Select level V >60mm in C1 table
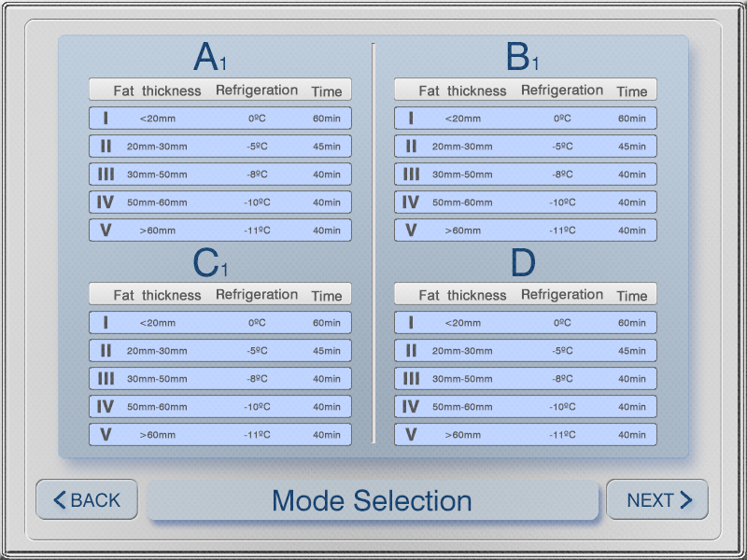This screenshot has width=747, height=560. pos(220,435)
